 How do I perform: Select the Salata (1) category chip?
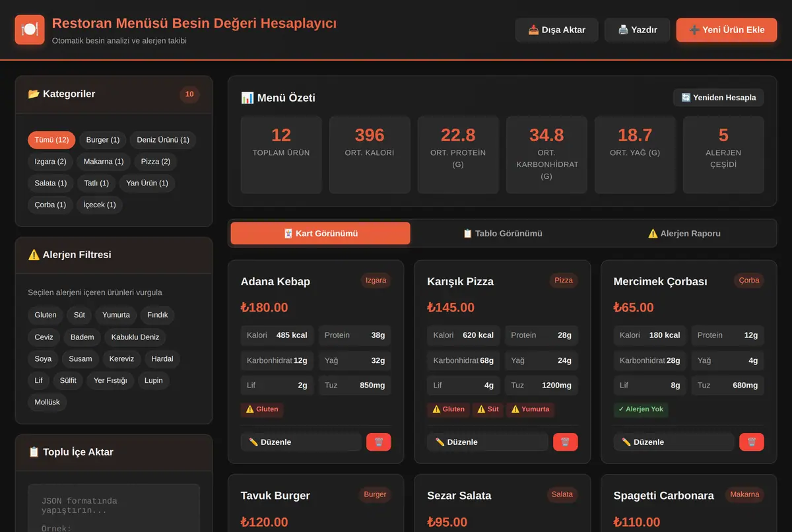click(x=51, y=183)
